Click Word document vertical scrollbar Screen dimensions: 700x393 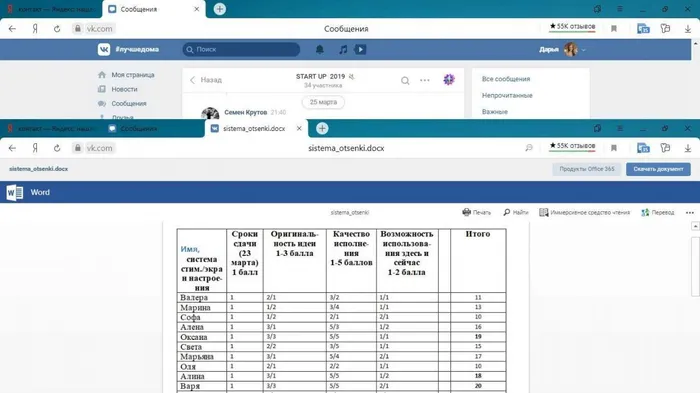(x=695, y=267)
